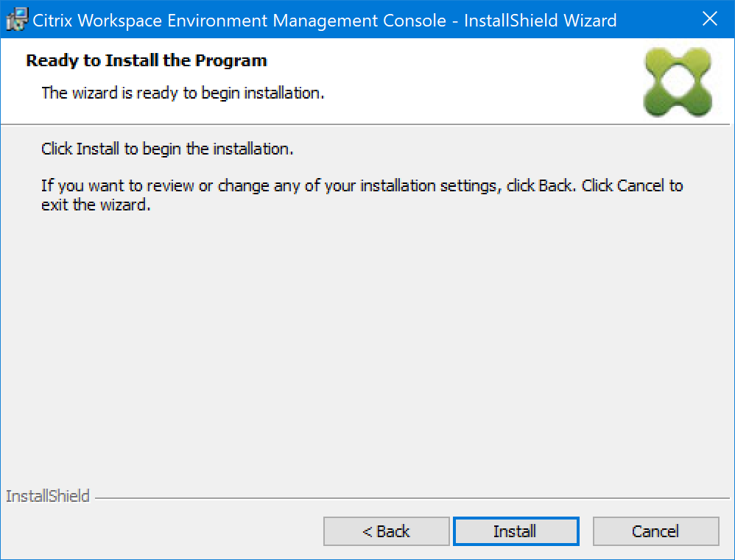The height and width of the screenshot is (560, 735).
Task: Click the "Ready to Install the Program" heading
Action: (147, 60)
